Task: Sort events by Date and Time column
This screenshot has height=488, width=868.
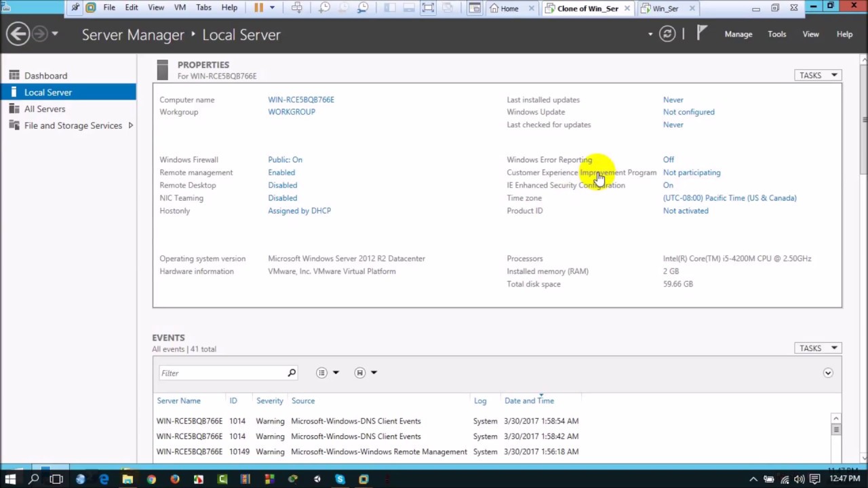Action: 529,401
